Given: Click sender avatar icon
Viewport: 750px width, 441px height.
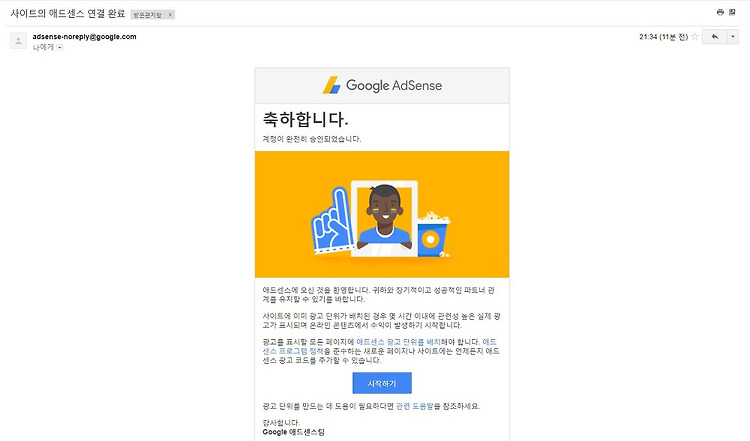Looking at the screenshot, I should [18, 41].
